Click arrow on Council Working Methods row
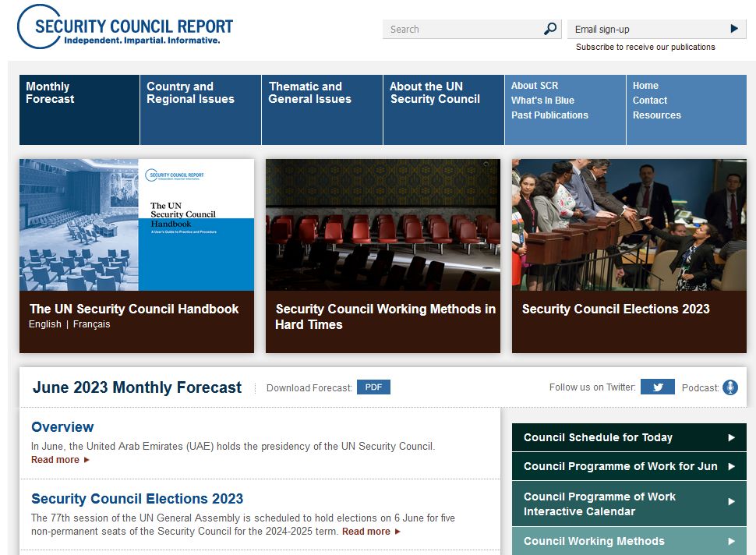The height and width of the screenshot is (555, 756). 731,542
